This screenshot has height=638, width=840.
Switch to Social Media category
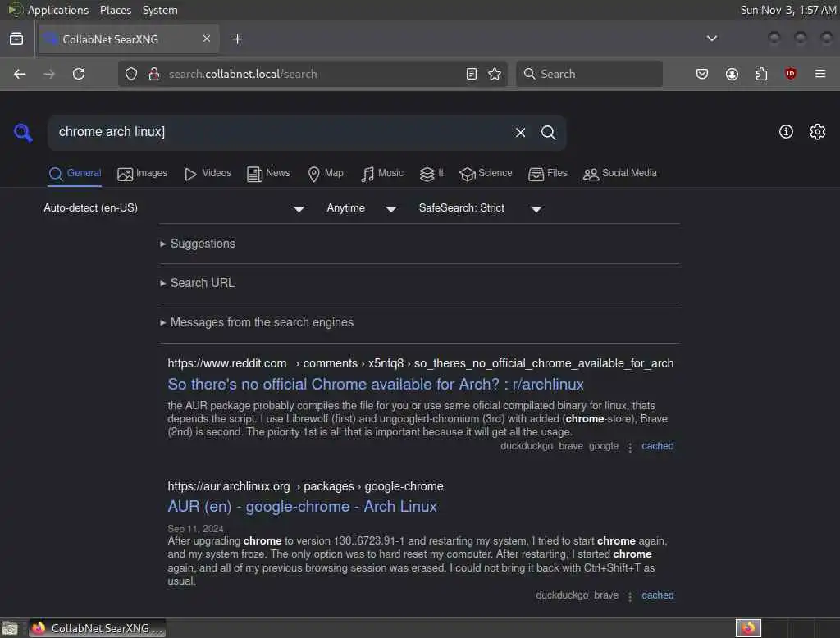coord(619,174)
